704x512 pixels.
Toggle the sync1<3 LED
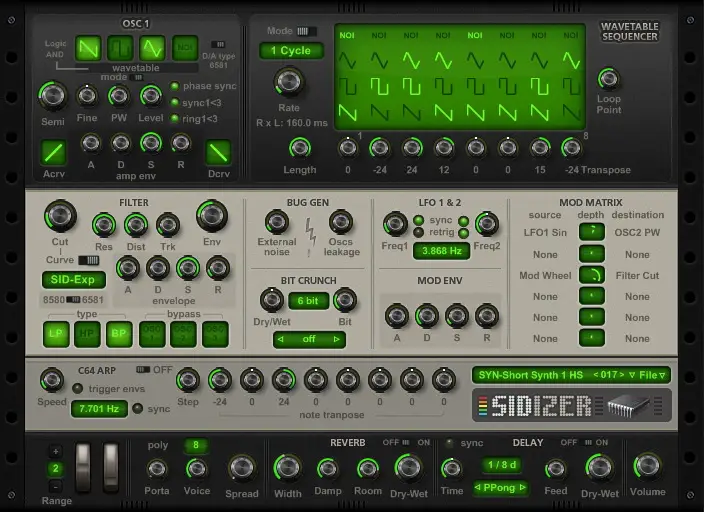click(175, 103)
